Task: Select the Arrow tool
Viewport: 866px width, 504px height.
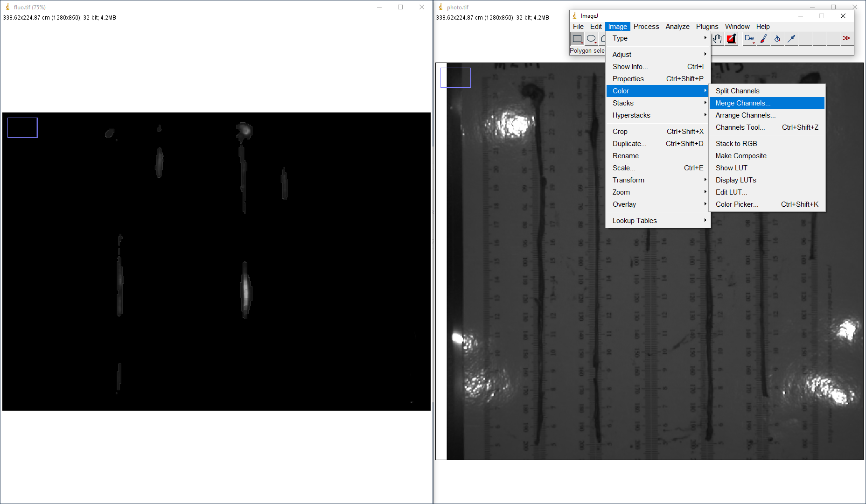Action: click(x=791, y=39)
